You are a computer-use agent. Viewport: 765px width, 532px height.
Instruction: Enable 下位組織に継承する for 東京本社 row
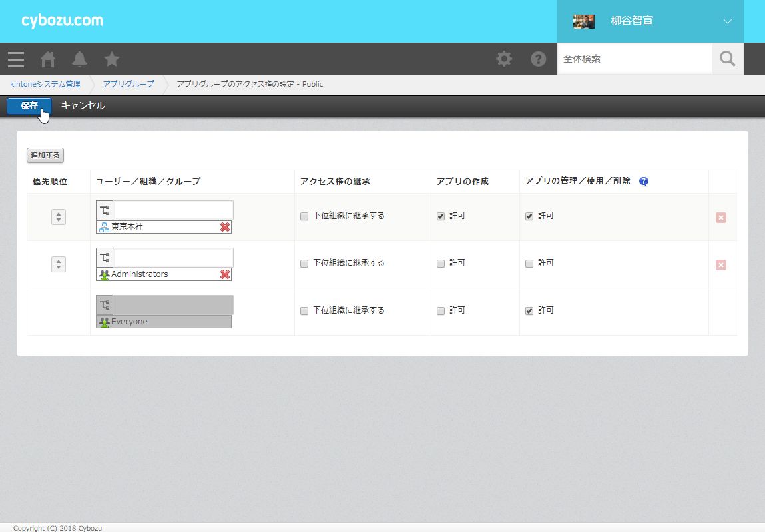pos(304,216)
